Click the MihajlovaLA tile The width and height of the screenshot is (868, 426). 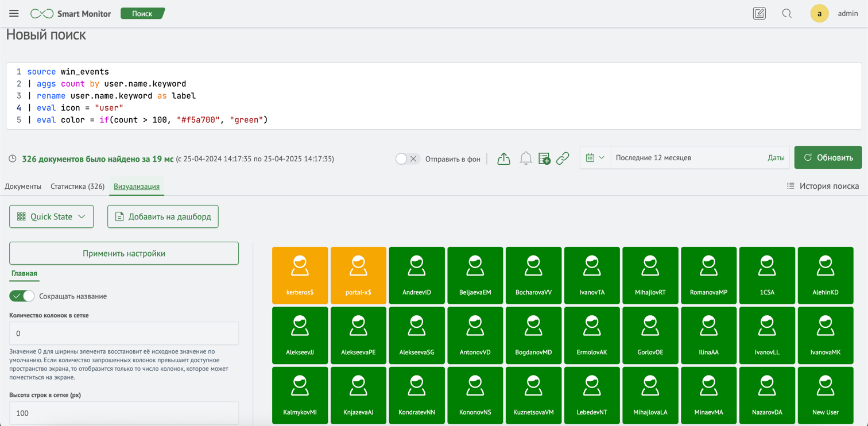[x=650, y=395]
